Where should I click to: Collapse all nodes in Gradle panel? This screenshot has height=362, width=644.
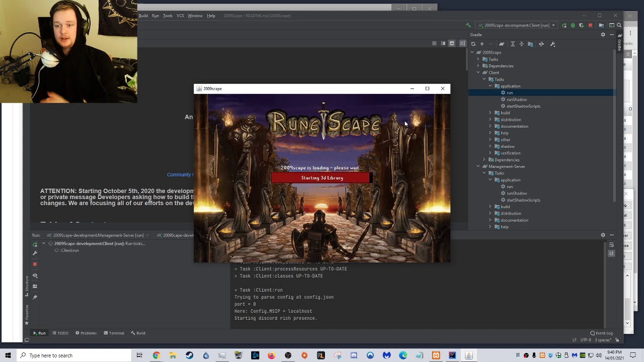click(x=521, y=44)
